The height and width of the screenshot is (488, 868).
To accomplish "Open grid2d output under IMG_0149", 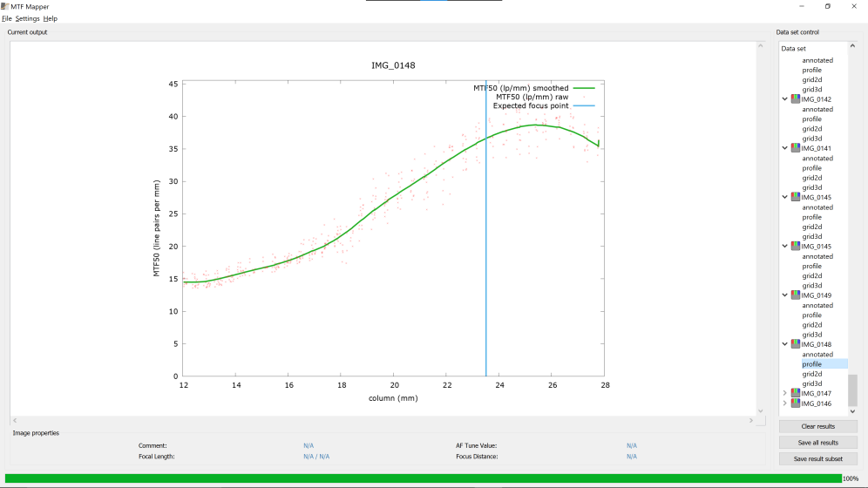I will coord(812,325).
